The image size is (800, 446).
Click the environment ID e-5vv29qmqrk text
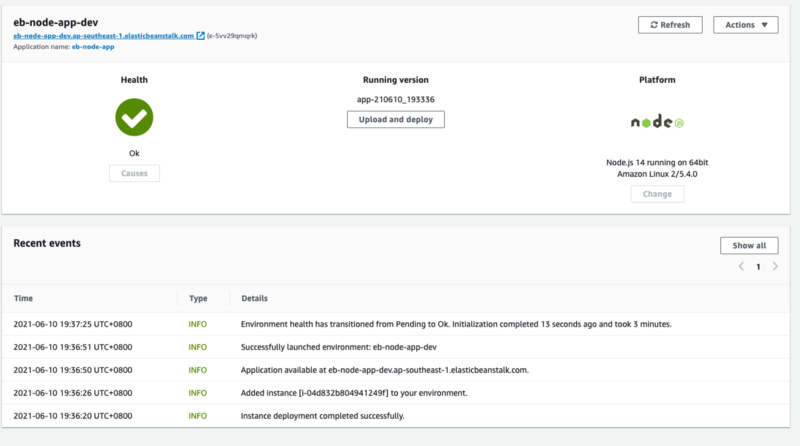232,36
